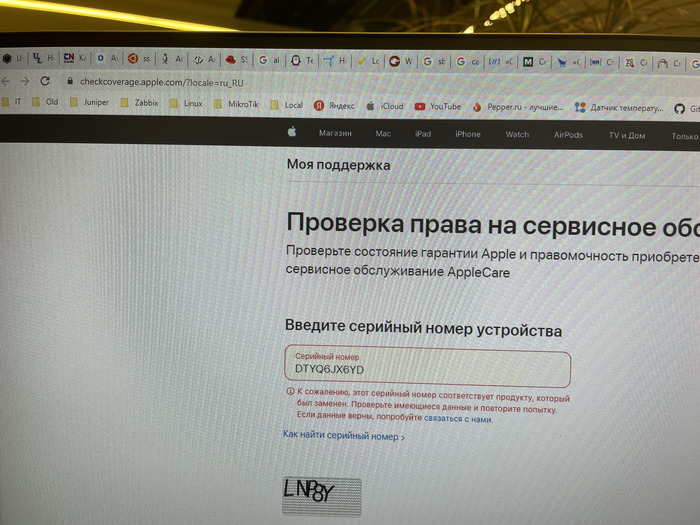Open the GitHub bookmark icon
The height and width of the screenshot is (525, 700).
(x=679, y=108)
